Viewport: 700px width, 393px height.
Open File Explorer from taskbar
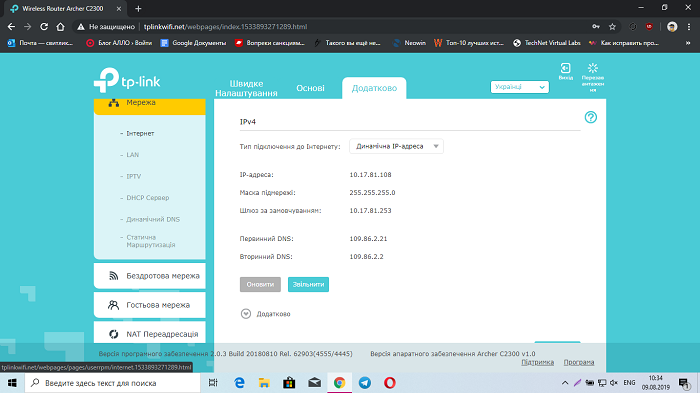click(264, 383)
